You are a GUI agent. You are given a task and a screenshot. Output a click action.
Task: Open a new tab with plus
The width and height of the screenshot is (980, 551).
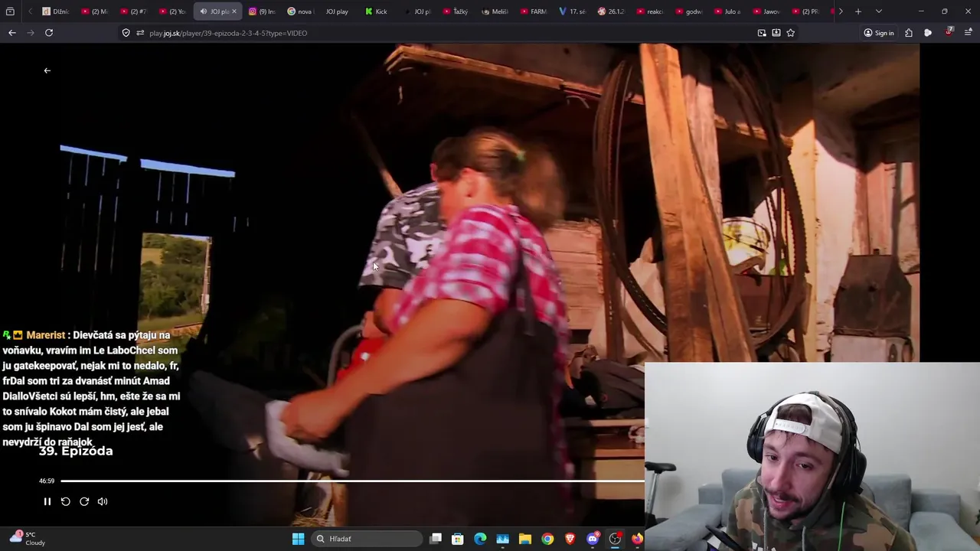point(858,11)
